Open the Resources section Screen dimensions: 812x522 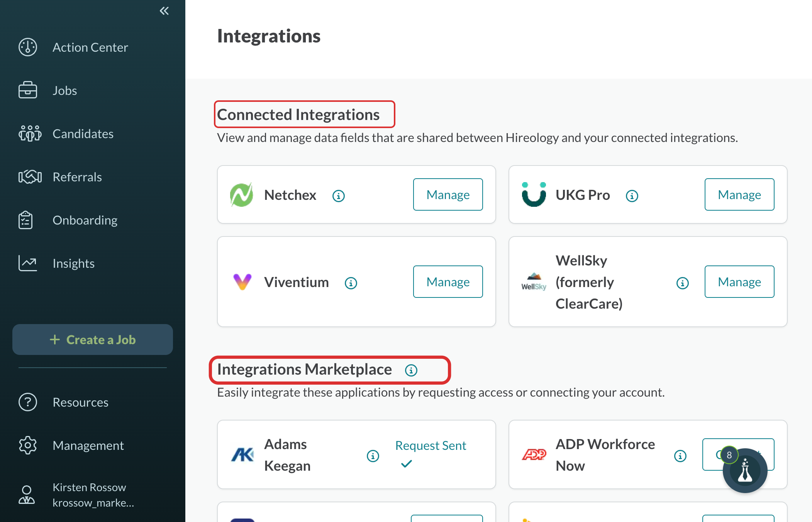(80, 402)
